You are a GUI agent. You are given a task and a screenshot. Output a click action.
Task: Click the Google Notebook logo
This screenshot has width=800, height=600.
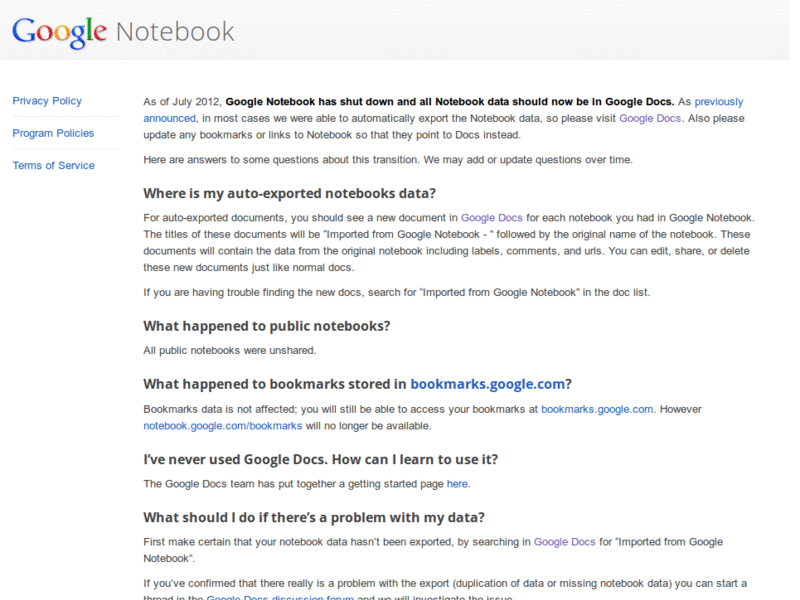coord(123,32)
